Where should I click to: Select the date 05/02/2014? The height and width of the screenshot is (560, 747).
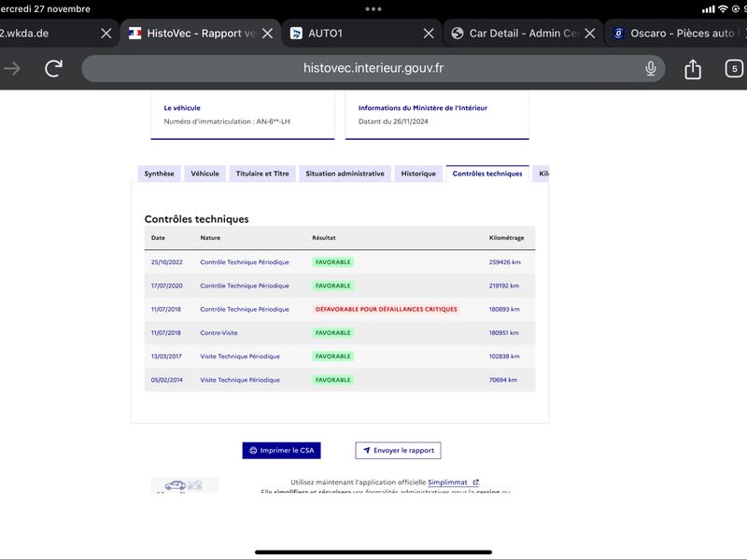(167, 380)
